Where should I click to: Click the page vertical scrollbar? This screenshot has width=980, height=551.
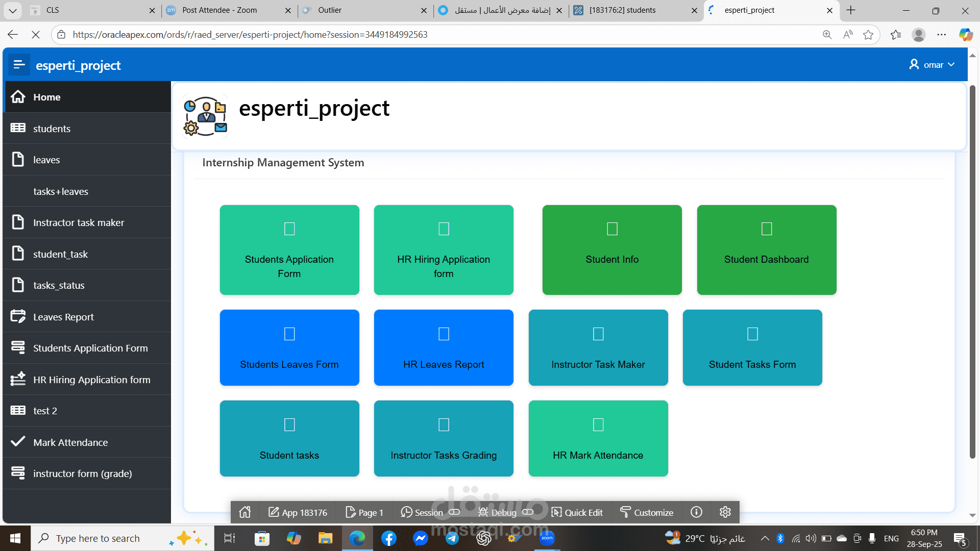coord(972,270)
